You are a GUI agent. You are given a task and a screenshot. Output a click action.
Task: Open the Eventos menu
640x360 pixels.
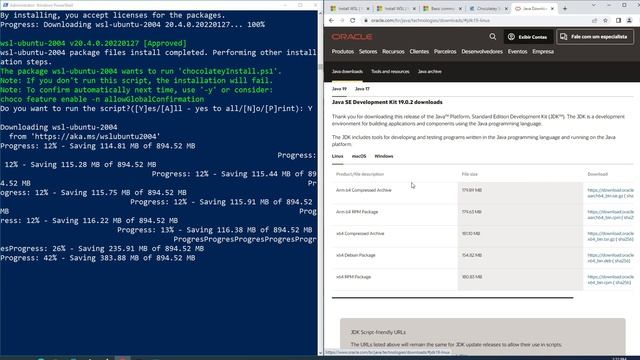[x=517, y=52]
